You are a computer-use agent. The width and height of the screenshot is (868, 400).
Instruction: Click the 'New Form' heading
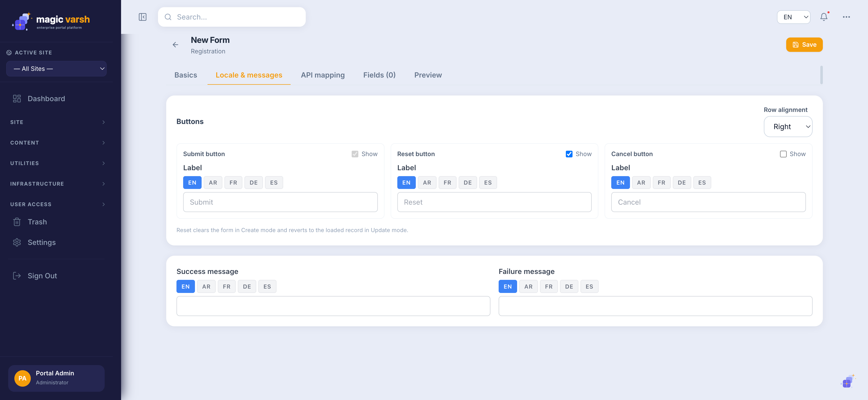click(x=210, y=40)
